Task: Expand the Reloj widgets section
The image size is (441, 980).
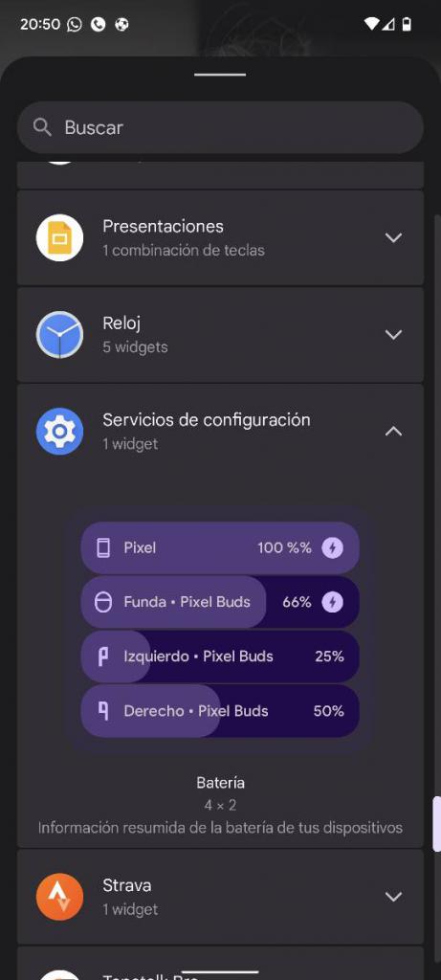Action: pyautogui.click(x=393, y=335)
